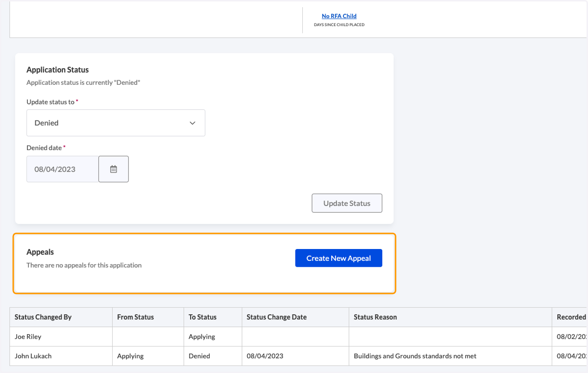
Task: Select the Status Reason column header
Action: (450, 317)
